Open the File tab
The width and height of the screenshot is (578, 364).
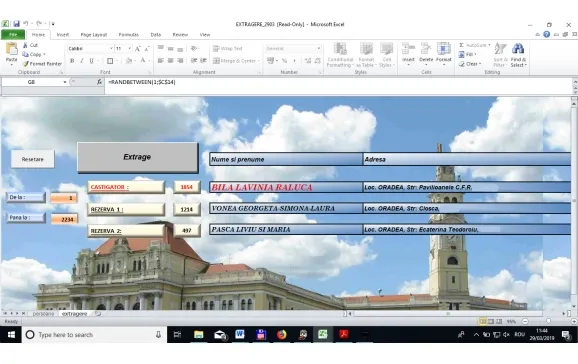[x=13, y=35]
